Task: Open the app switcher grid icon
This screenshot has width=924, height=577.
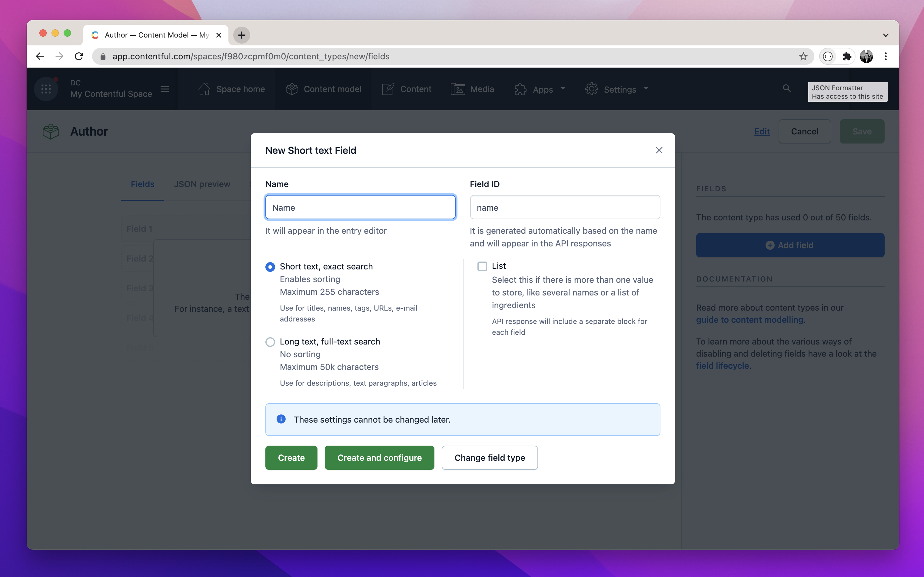Action: click(x=46, y=89)
